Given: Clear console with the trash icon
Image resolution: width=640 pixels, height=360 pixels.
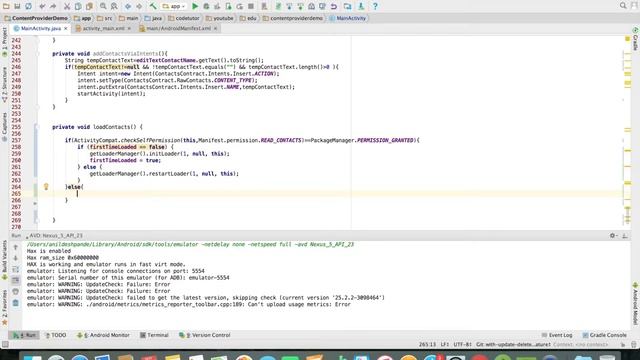Looking at the screenshot, I should click(x=16, y=303).
